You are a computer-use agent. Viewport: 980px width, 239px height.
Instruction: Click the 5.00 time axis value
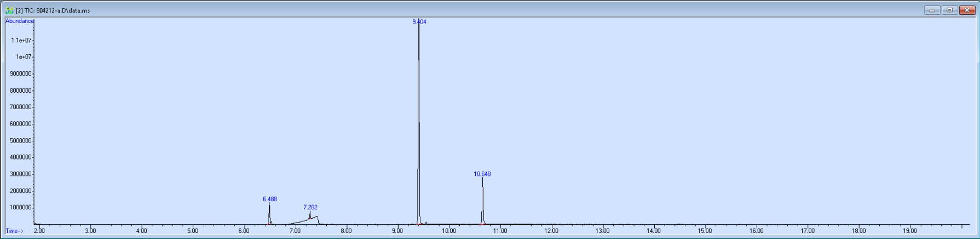[193, 231]
